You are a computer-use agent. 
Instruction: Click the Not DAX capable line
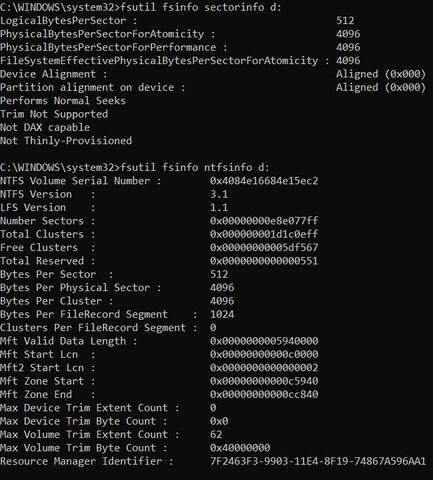point(45,127)
